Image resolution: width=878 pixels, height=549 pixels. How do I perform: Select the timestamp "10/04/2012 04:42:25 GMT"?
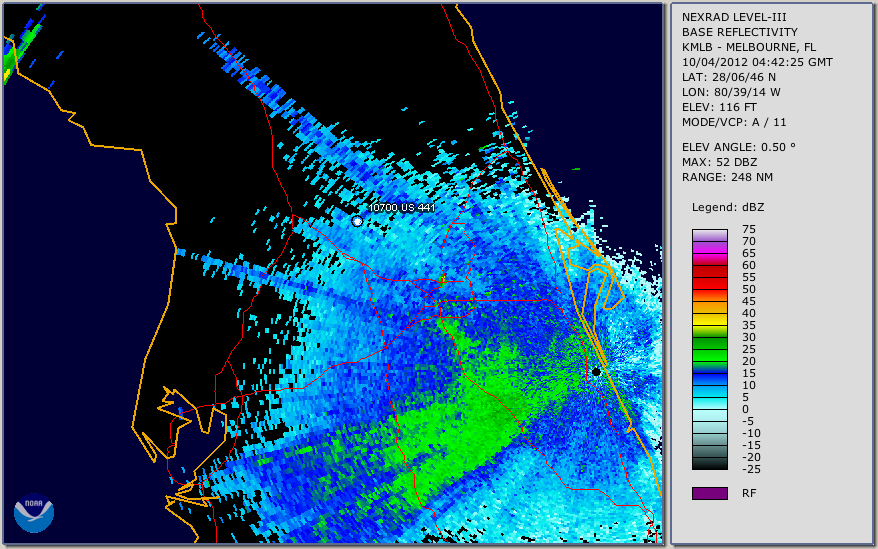(x=757, y=62)
